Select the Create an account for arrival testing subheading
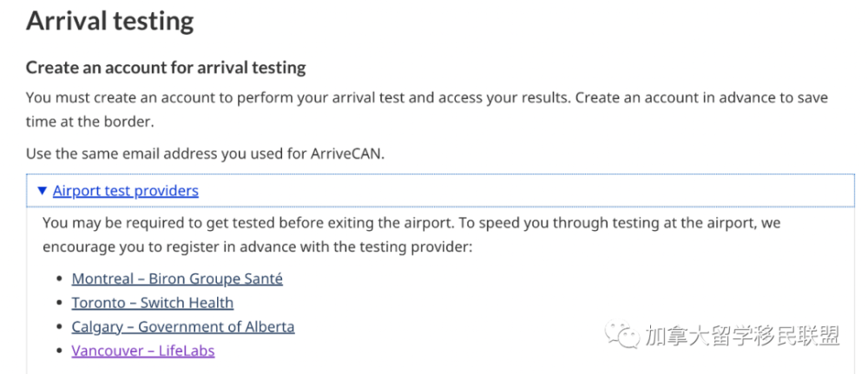The height and width of the screenshot is (374, 868). click(166, 68)
